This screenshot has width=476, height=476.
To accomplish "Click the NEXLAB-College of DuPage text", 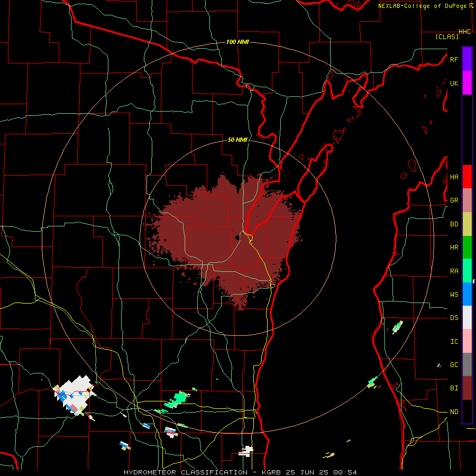I will click(422, 6).
